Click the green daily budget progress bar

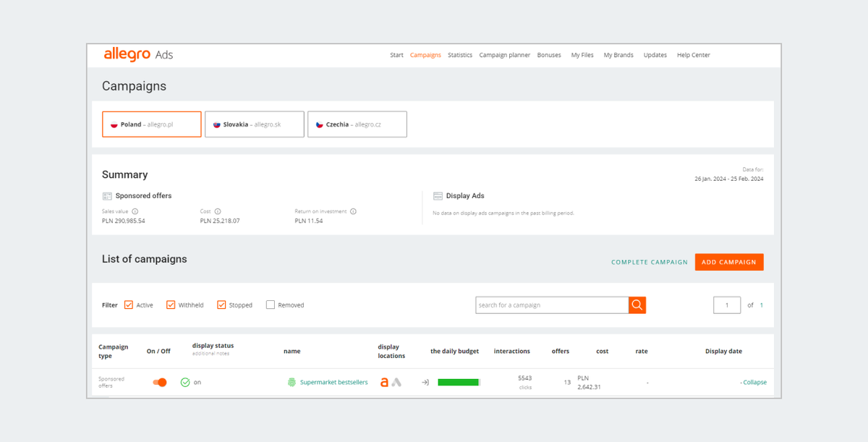coord(459,382)
